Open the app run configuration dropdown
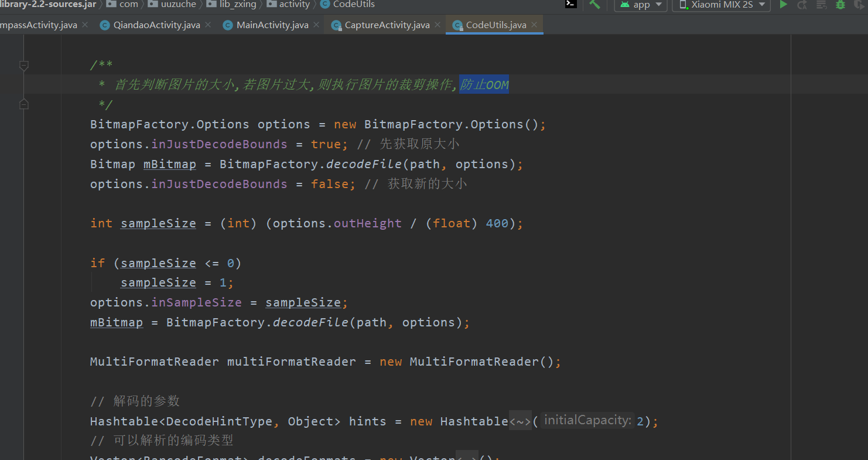The height and width of the screenshot is (460, 868). coord(641,5)
